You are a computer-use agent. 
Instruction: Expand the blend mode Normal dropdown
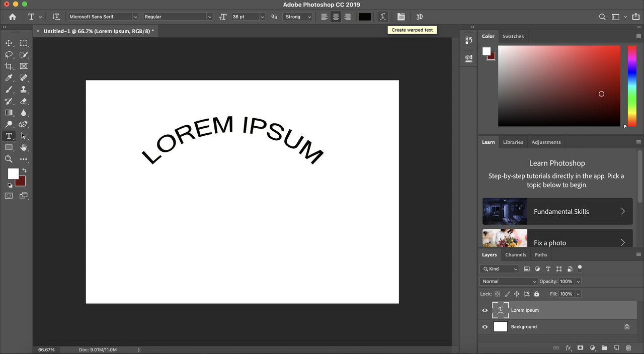point(509,282)
